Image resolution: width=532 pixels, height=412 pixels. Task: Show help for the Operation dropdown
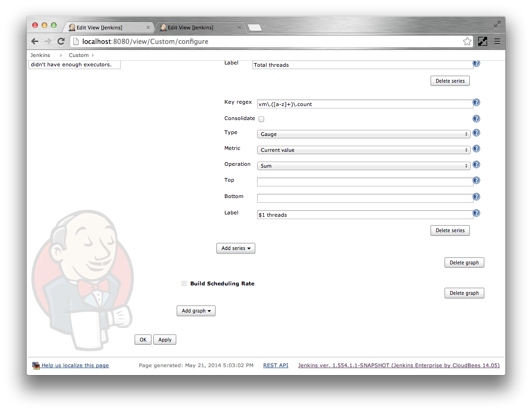click(x=476, y=165)
